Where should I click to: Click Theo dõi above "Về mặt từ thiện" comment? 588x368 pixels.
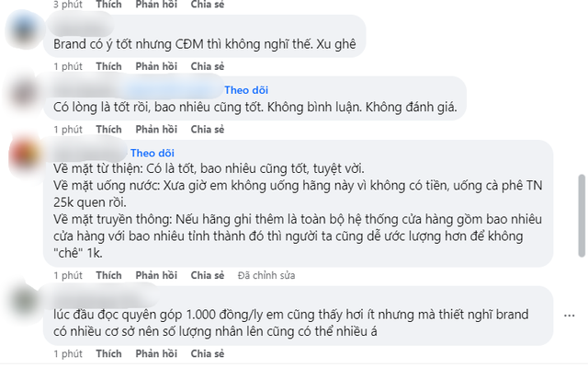click(153, 152)
